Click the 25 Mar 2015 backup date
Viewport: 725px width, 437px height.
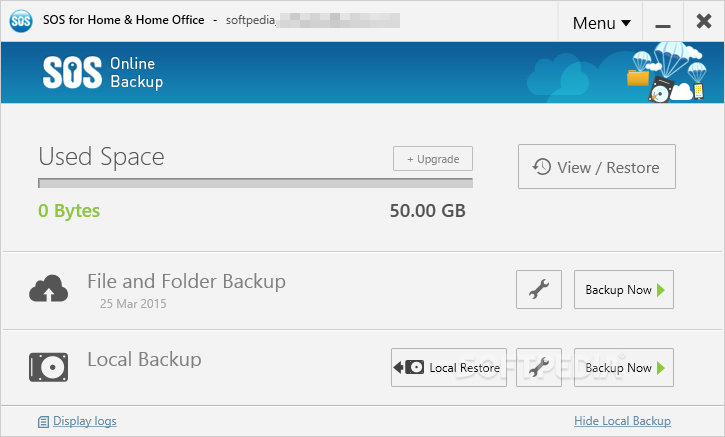click(133, 304)
